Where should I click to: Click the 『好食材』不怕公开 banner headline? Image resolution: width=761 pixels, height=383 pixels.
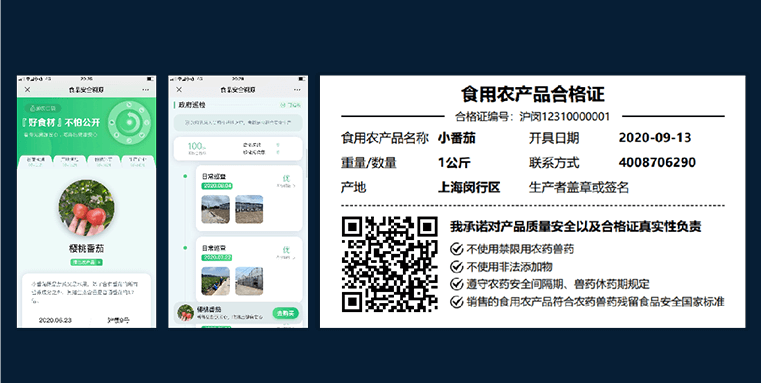click(61, 122)
